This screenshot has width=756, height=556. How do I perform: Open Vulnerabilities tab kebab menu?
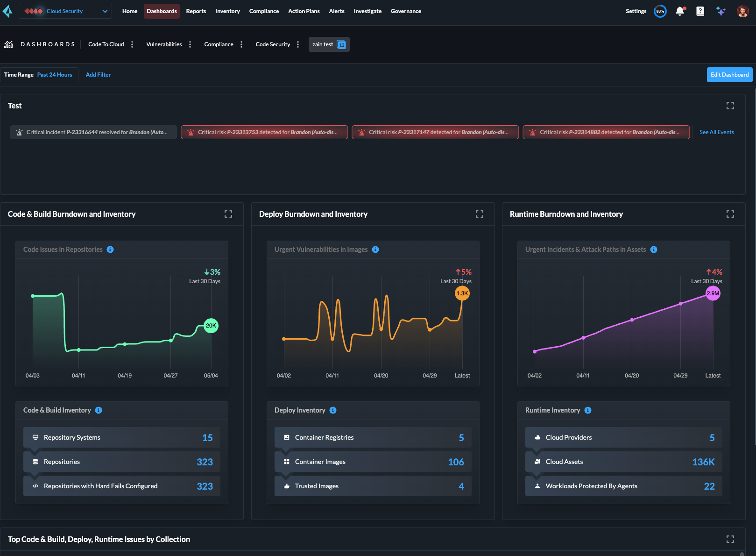[190, 44]
